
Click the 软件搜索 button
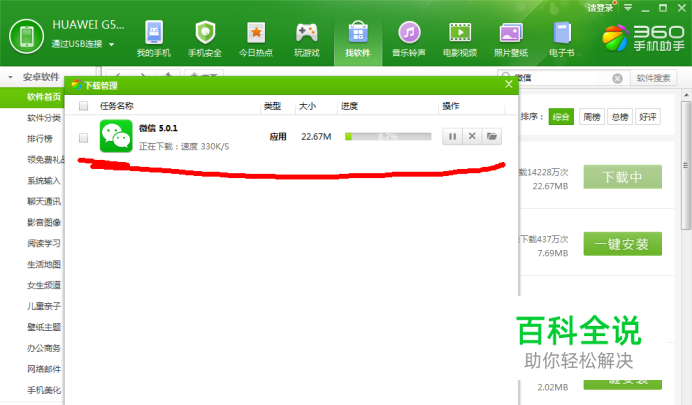(653, 79)
